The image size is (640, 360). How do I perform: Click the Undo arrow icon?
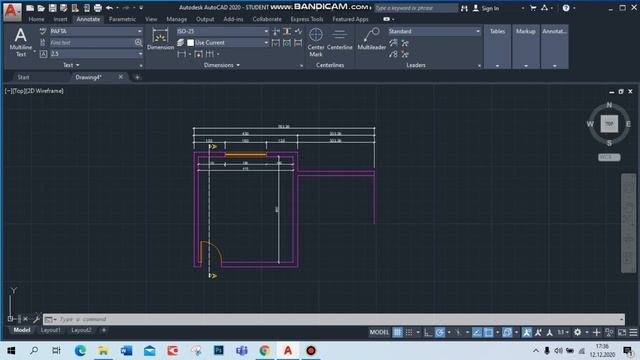pos(109,8)
